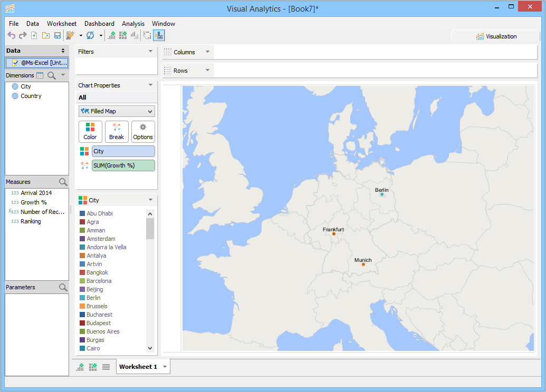
Task: Click the Color button
Action: [90, 132]
